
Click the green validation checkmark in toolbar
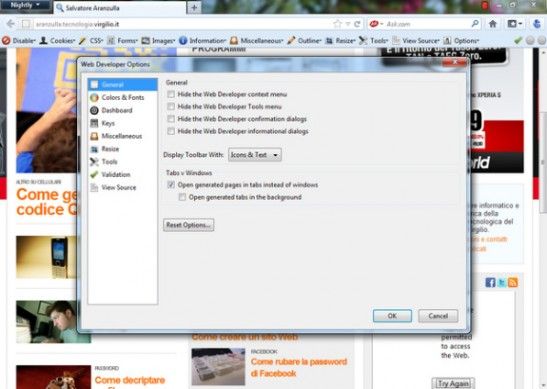pyautogui.click(x=518, y=40)
